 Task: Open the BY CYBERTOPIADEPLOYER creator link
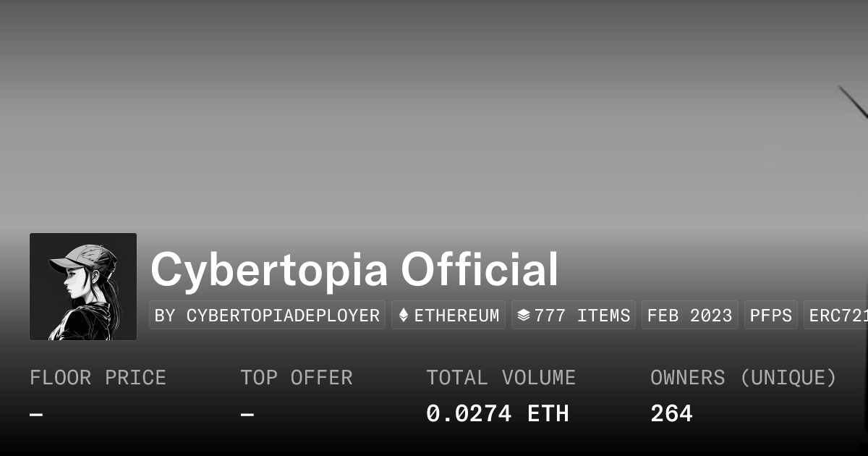point(267,316)
